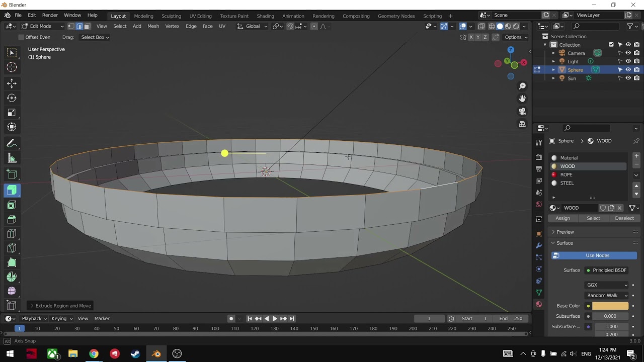Open the Edit Mode dropdown
The width and height of the screenshot is (644, 362).
tap(42, 26)
